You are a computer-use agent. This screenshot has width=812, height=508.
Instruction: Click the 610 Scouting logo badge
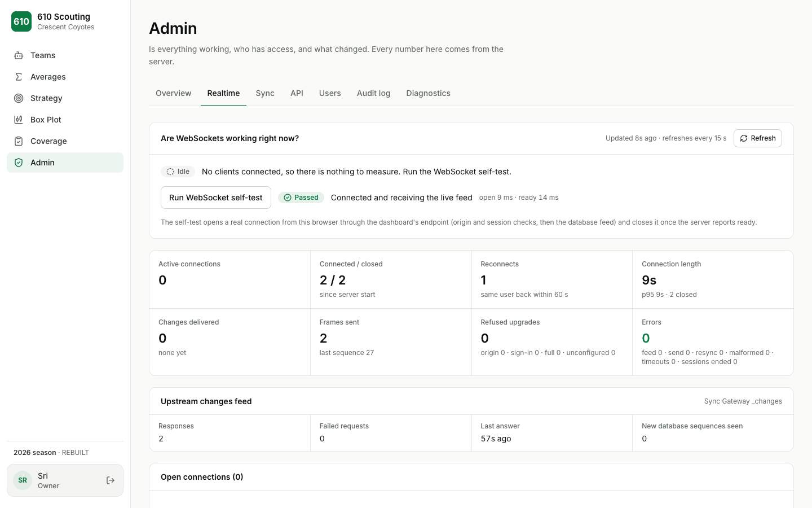point(21,21)
